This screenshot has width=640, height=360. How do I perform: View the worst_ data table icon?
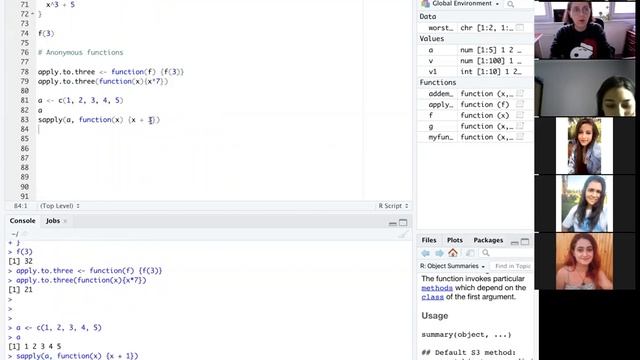click(520, 28)
